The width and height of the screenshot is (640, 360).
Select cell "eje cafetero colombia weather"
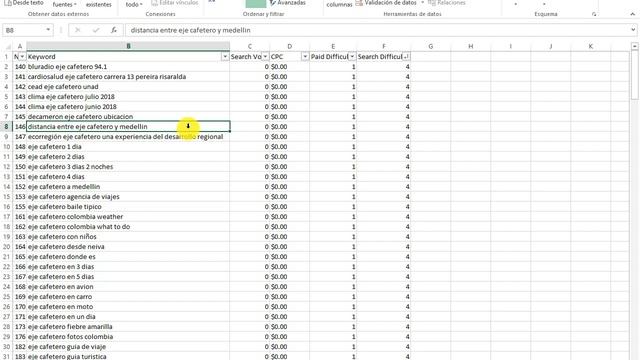tap(128, 217)
